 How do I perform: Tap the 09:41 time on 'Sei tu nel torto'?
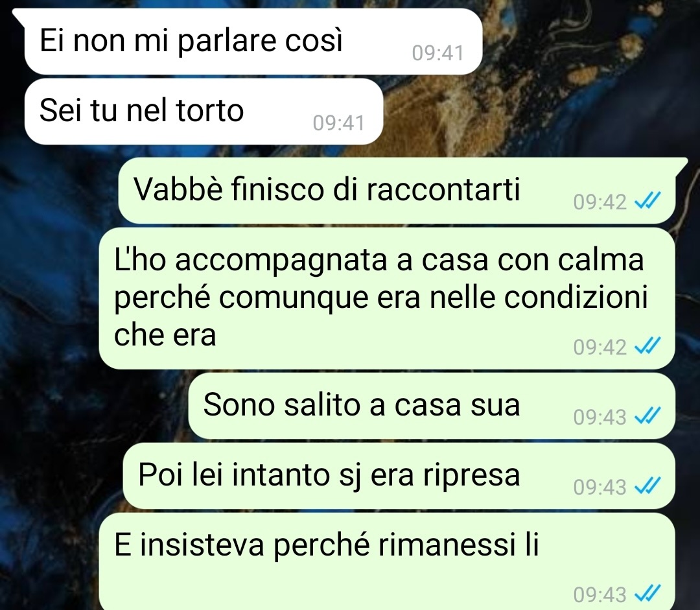tap(338, 123)
